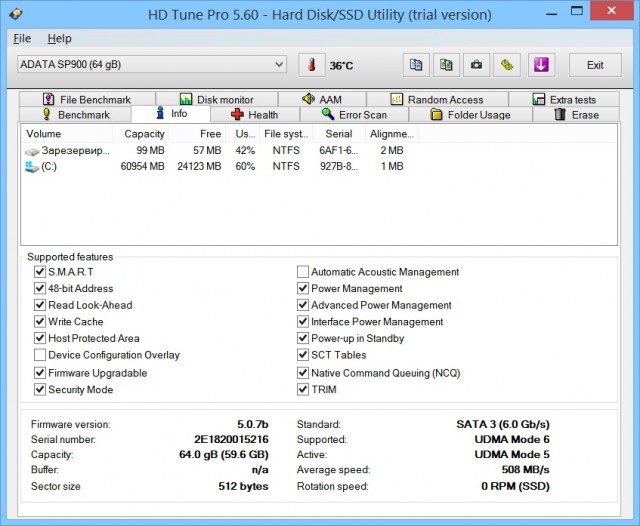640x526 pixels.
Task: Click the 24123 MB free cell
Action: click(x=199, y=166)
